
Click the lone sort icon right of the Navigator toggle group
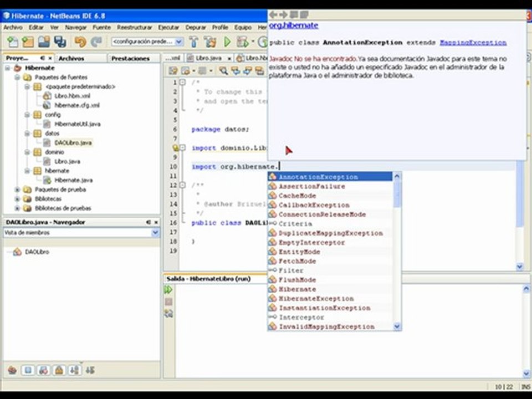[x=90, y=370]
